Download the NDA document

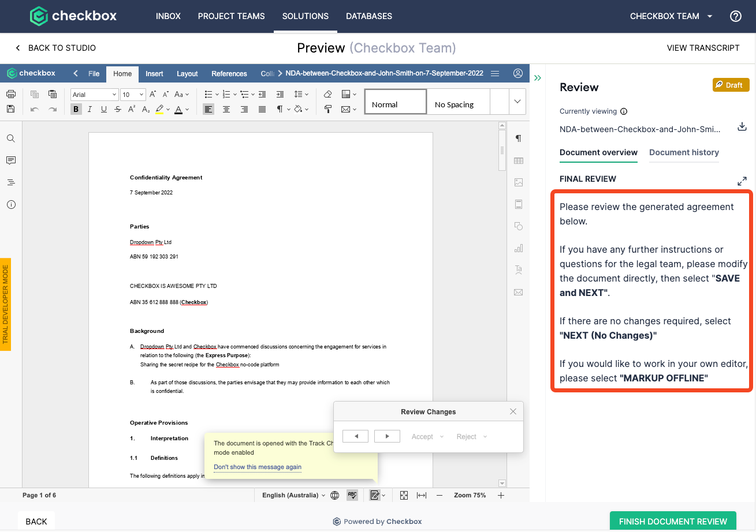742,127
